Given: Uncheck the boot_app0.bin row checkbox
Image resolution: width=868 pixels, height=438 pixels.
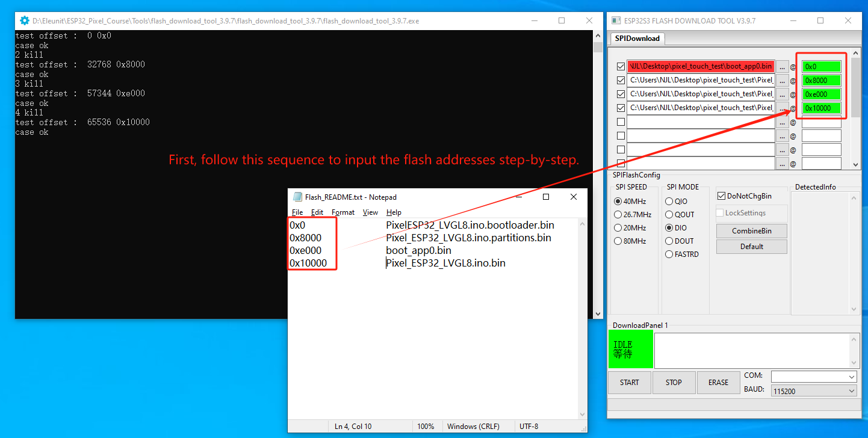Looking at the screenshot, I should [x=621, y=66].
